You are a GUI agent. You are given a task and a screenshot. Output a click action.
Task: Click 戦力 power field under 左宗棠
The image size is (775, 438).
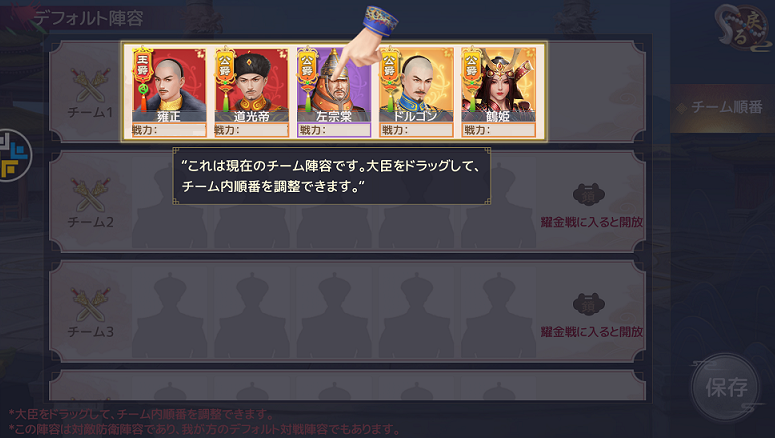click(334, 130)
